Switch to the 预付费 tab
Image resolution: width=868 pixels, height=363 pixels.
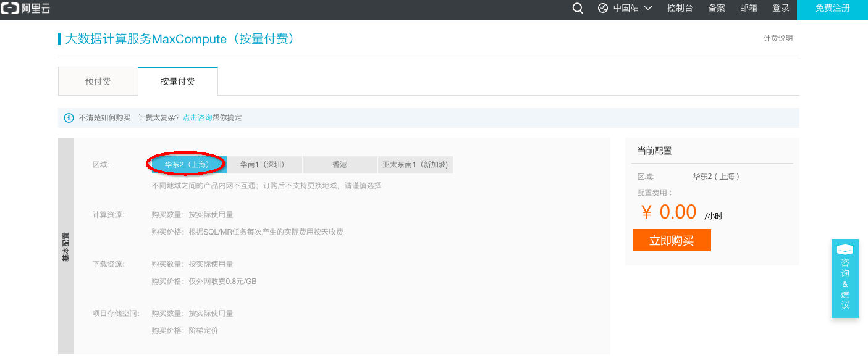tap(98, 81)
